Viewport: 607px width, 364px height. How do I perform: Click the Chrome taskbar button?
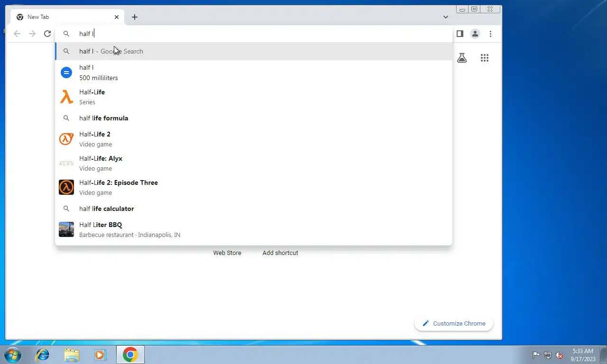(130, 355)
